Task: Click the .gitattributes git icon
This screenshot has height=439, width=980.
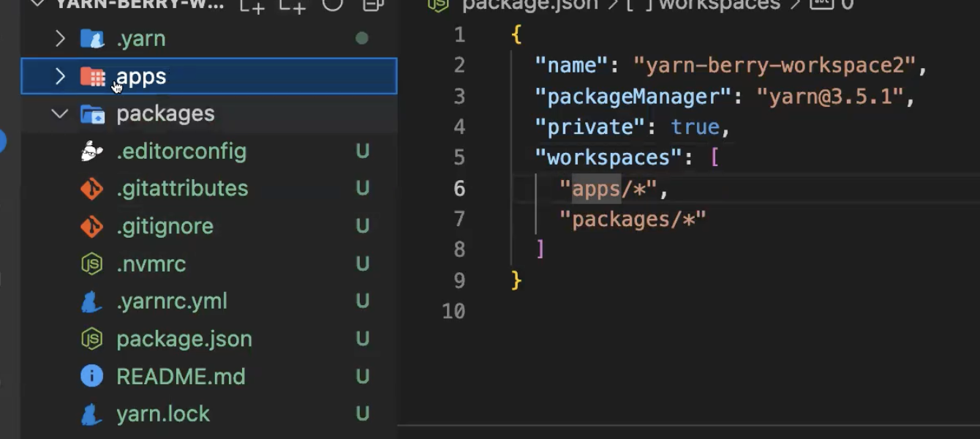Action: click(91, 189)
